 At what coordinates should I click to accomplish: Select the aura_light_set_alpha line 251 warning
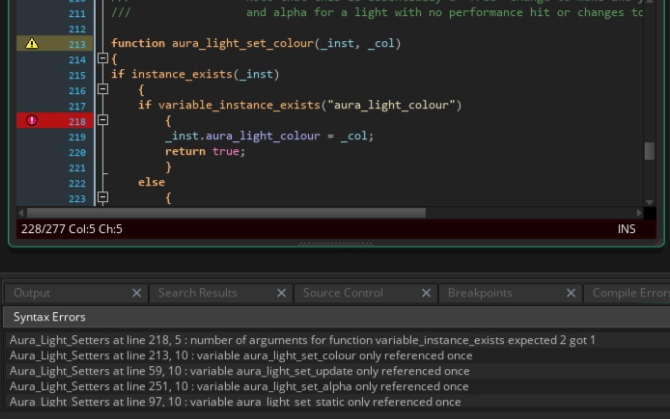pos(239,386)
